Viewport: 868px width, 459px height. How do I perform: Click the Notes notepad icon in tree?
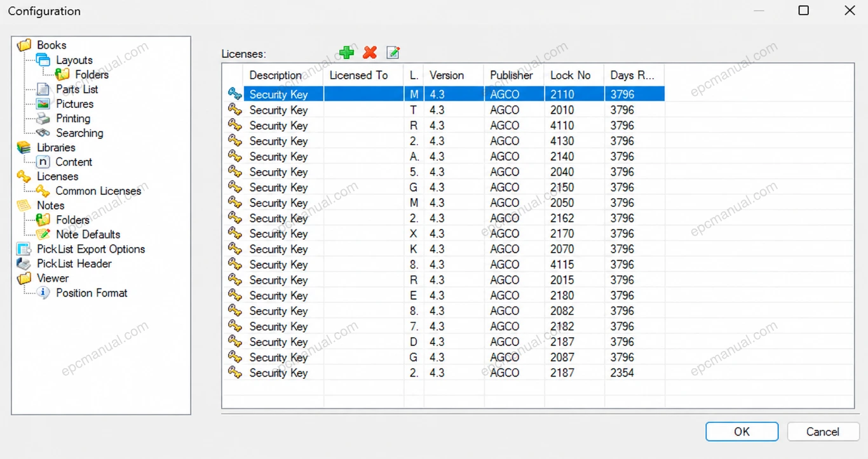[24, 205]
